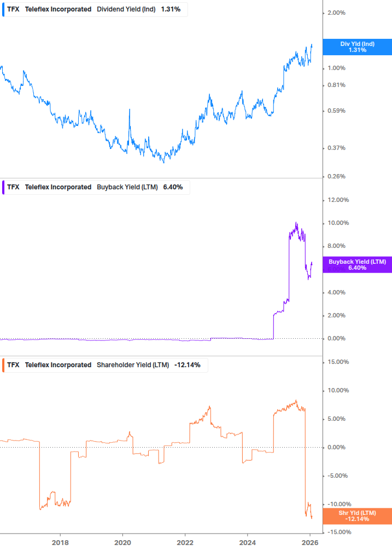392x550 pixels.
Task: Click the purple Buyback Yield (LTM) 6.40% axis tag
Action: click(x=358, y=265)
